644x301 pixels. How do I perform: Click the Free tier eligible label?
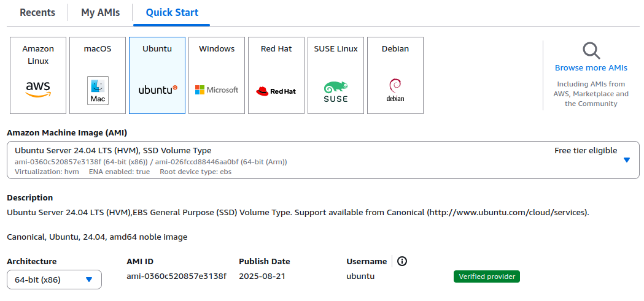(586, 151)
